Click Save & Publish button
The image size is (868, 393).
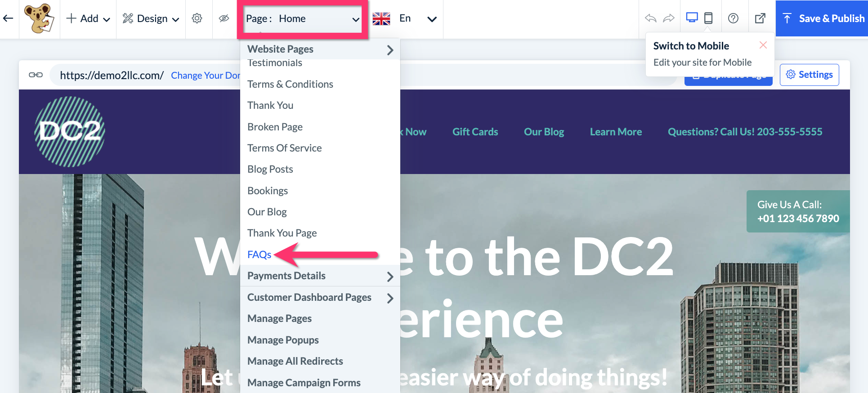click(x=822, y=18)
